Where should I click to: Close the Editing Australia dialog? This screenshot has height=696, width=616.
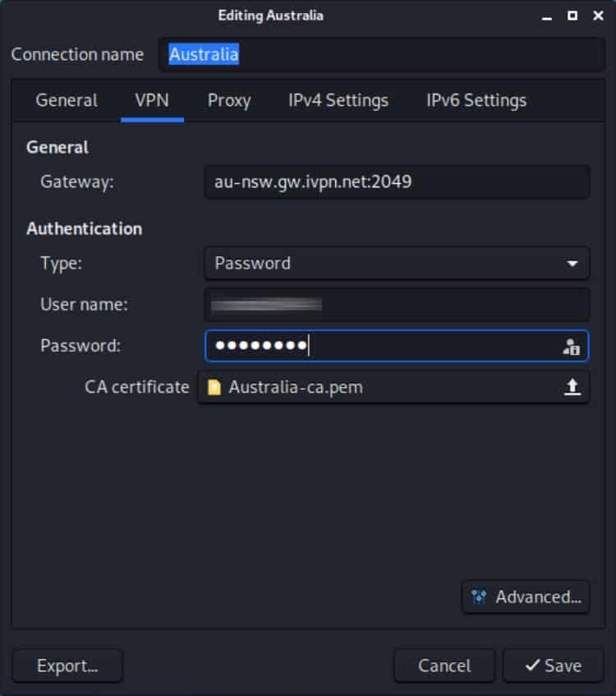[598, 16]
